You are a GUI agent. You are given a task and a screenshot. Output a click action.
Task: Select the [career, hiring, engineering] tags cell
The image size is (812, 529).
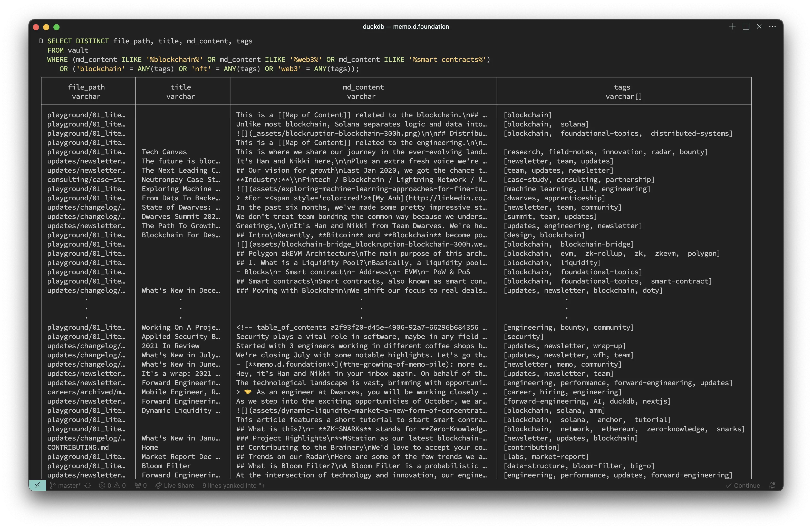click(563, 392)
